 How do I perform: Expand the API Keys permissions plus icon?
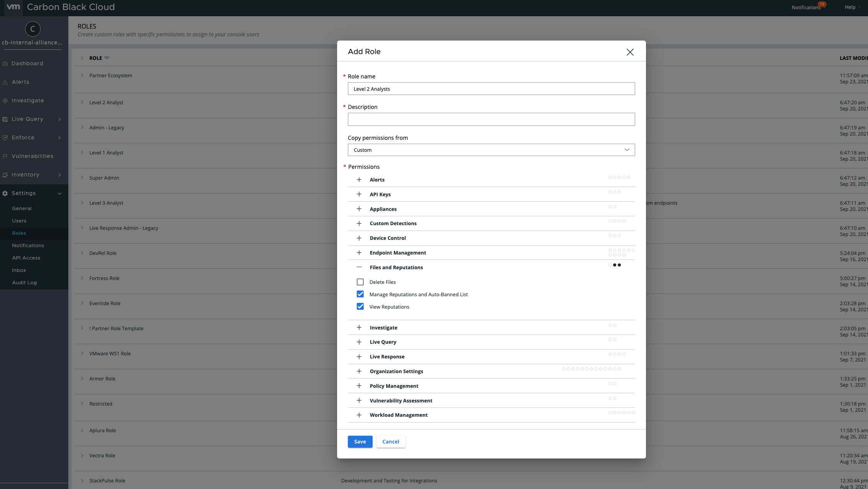(359, 194)
